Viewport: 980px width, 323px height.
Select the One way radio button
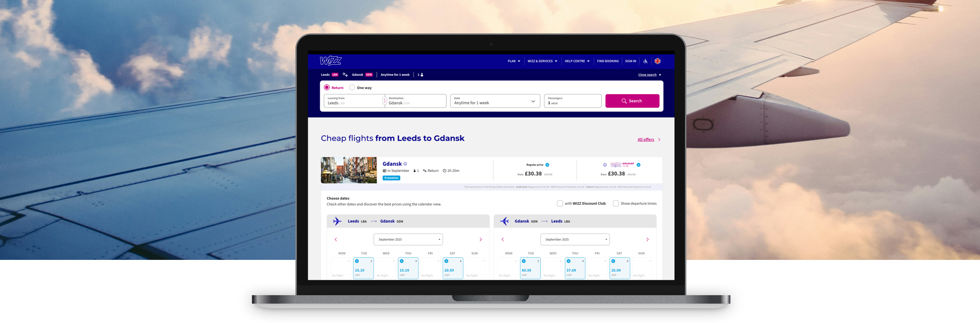click(352, 88)
